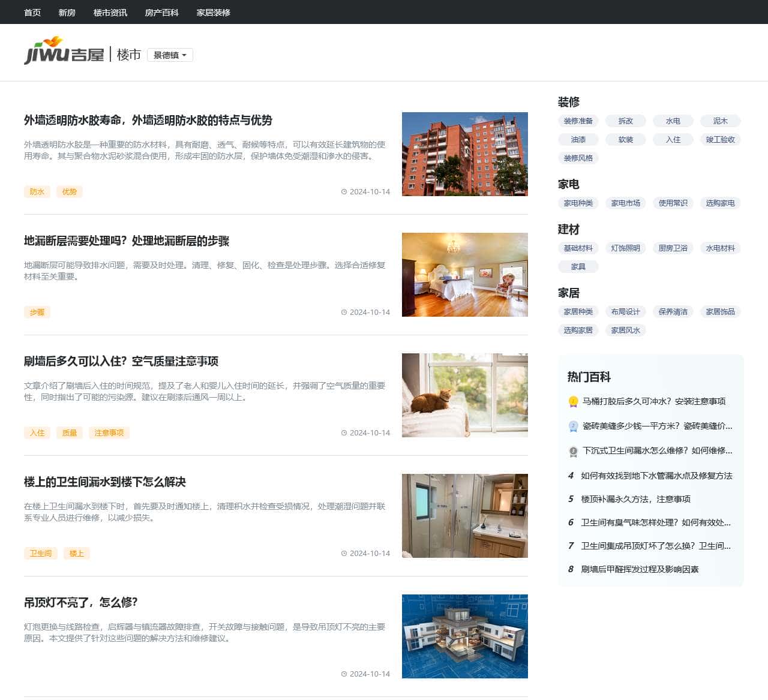Switch to the 家居装修 nav tab

214,12
